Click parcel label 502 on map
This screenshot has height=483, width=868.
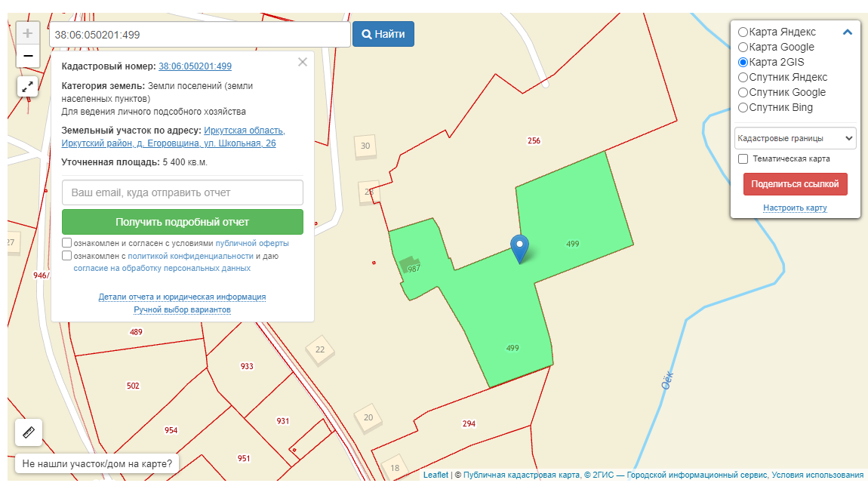tap(133, 386)
